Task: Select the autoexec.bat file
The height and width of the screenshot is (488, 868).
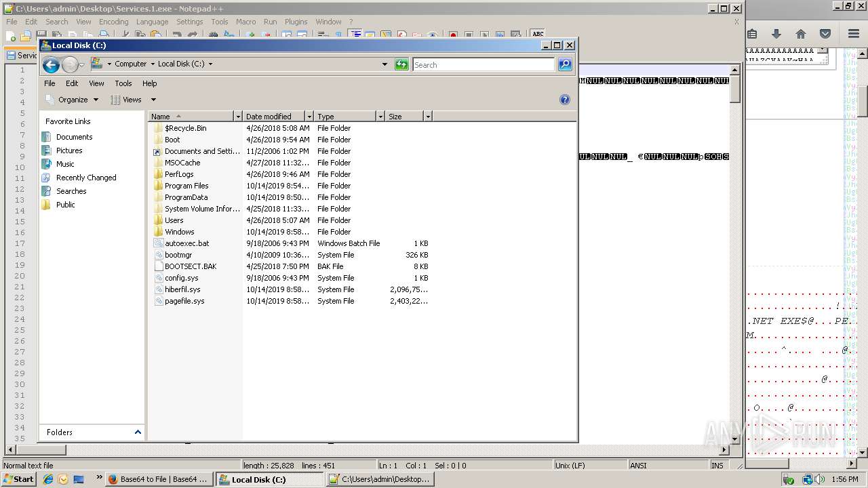Action: 186,243
